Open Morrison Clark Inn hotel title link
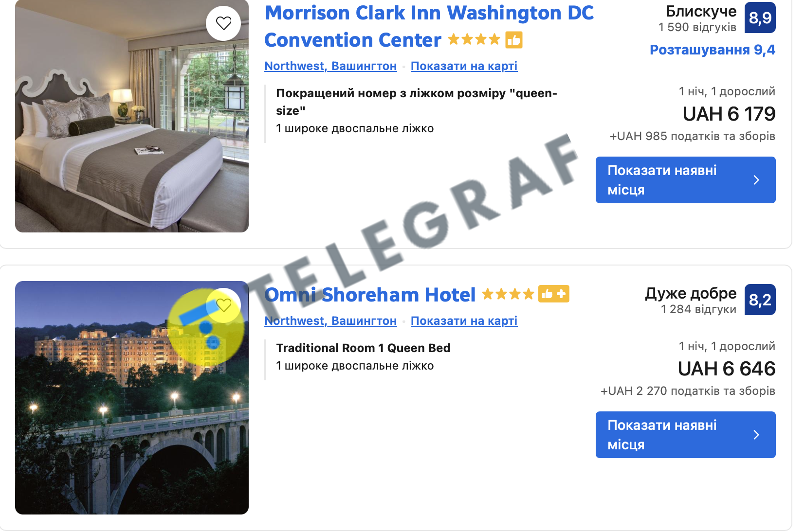Image resolution: width=805 pixels, height=532 pixels. tap(429, 26)
